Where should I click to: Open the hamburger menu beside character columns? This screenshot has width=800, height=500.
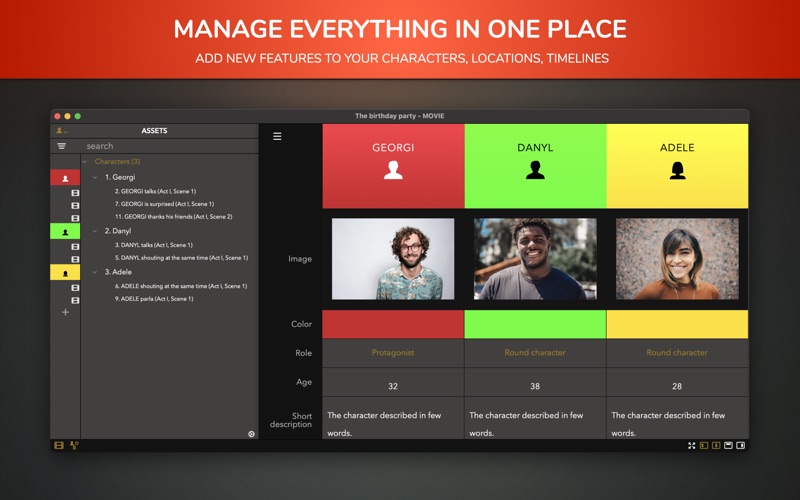click(x=277, y=136)
